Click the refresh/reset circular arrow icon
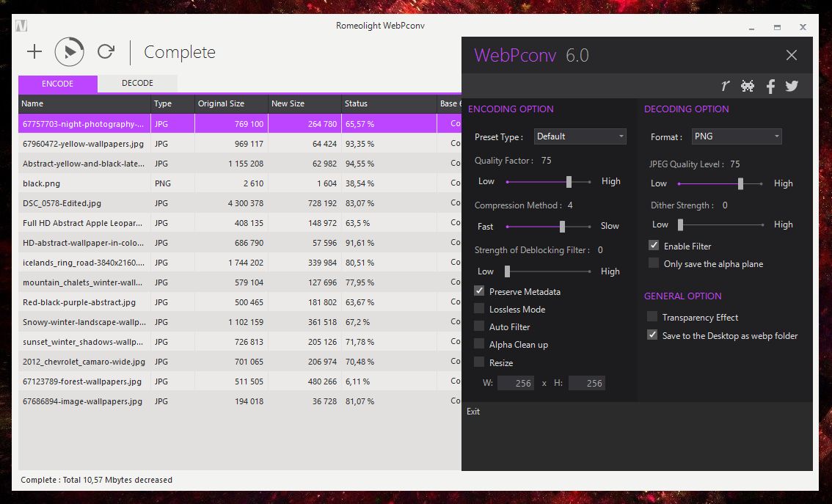The width and height of the screenshot is (832, 504). click(x=106, y=51)
